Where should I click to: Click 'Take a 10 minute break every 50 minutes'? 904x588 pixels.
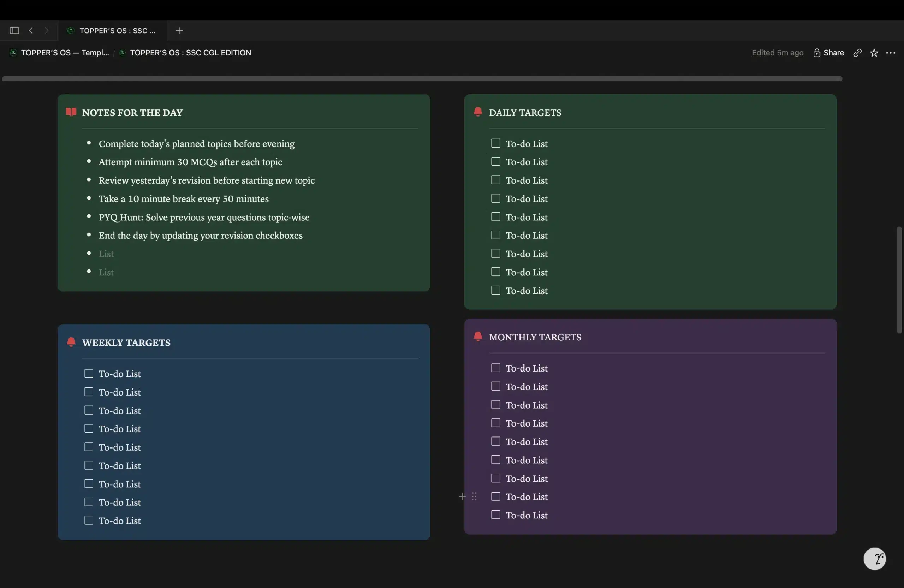click(x=184, y=199)
